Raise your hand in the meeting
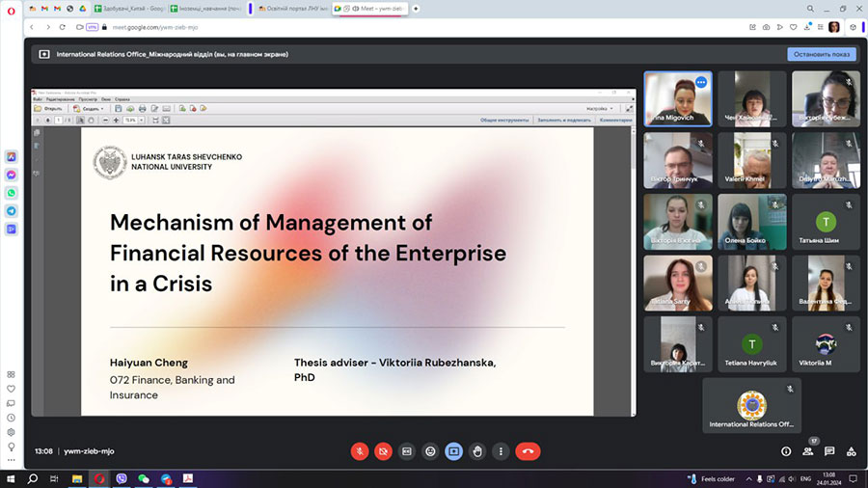This screenshot has height=488, width=868. point(476,450)
